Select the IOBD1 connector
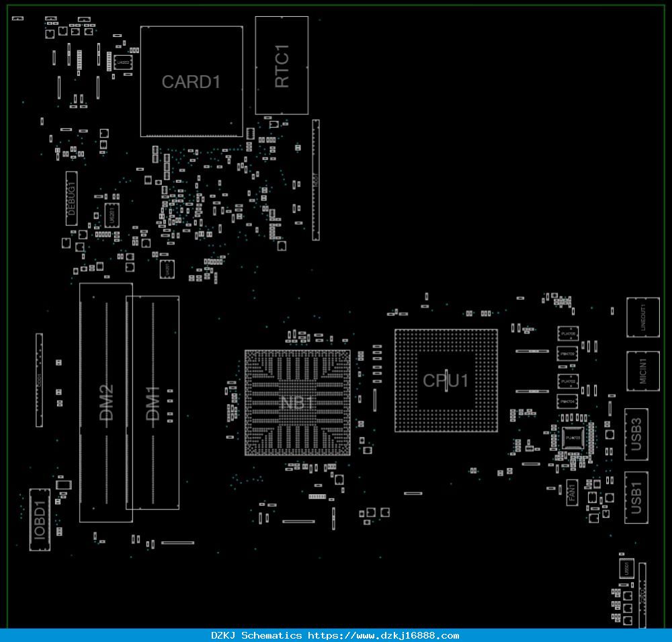This screenshot has height=642, width=672. point(40,520)
